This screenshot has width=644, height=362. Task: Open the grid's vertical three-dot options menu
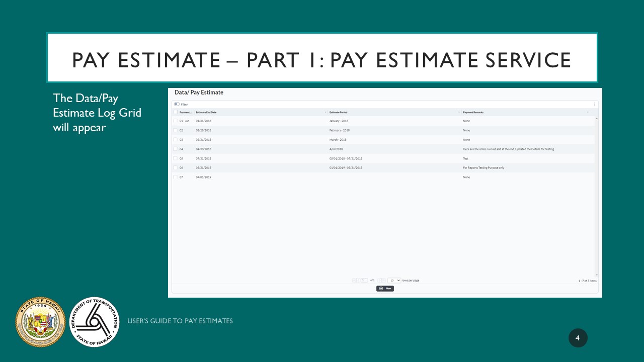point(594,105)
